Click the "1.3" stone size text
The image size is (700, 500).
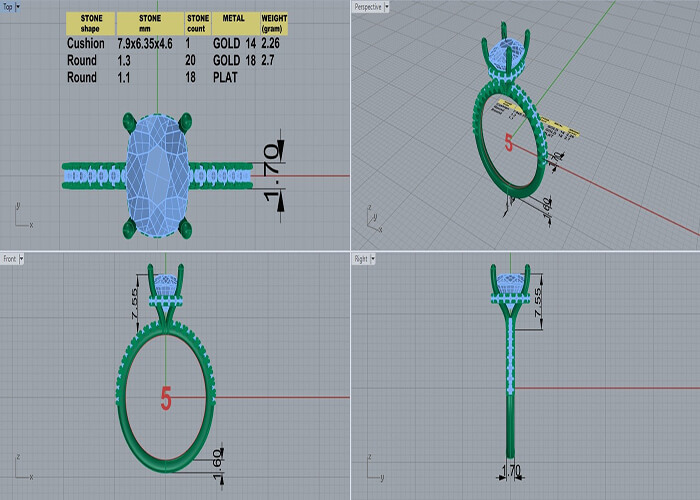[124, 60]
